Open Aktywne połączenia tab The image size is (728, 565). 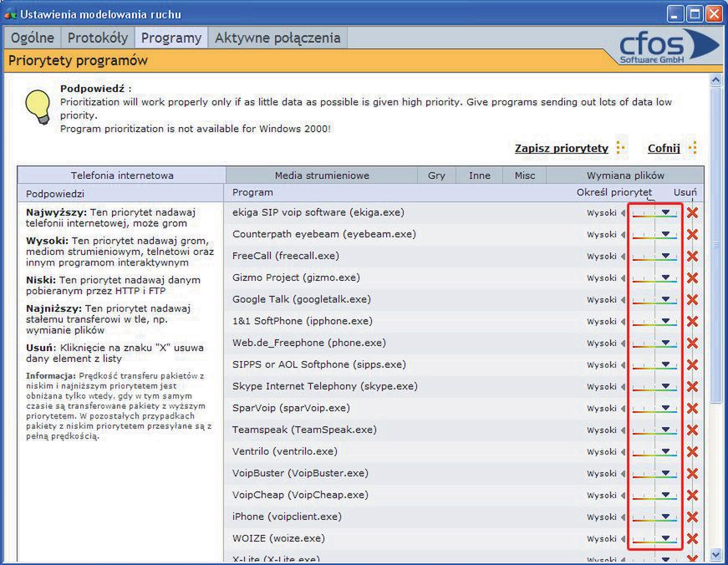click(x=277, y=38)
